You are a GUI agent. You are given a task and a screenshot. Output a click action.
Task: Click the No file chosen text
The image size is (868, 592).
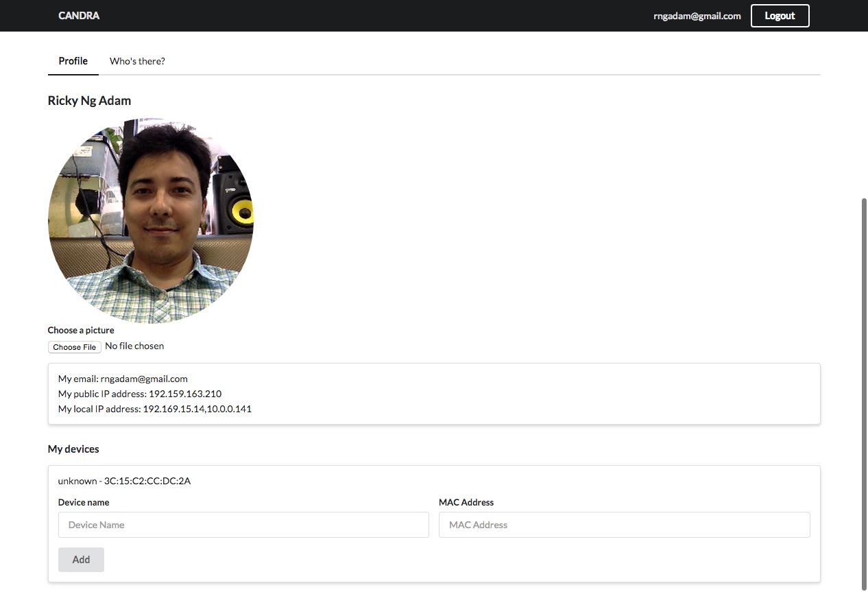(x=134, y=346)
